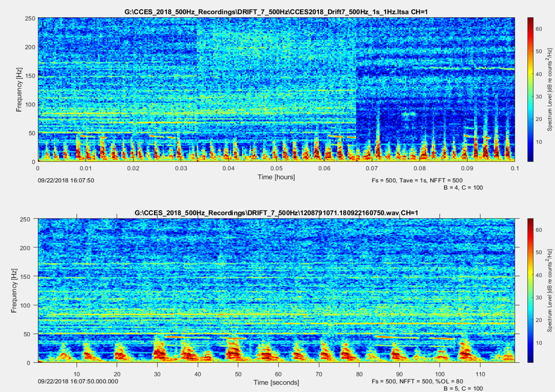Screen dimensions: 555x392
Task: Click the 0.09 tick on the hours axis
Action: [467, 168]
